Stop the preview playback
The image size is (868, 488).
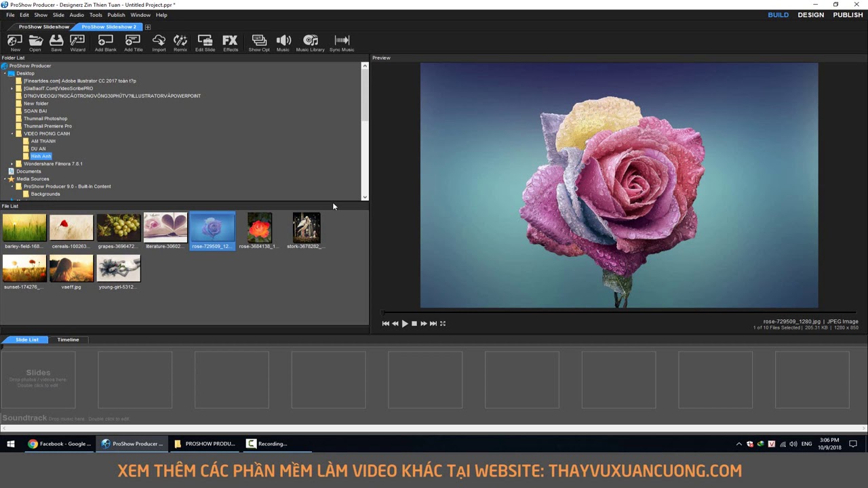click(x=414, y=323)
